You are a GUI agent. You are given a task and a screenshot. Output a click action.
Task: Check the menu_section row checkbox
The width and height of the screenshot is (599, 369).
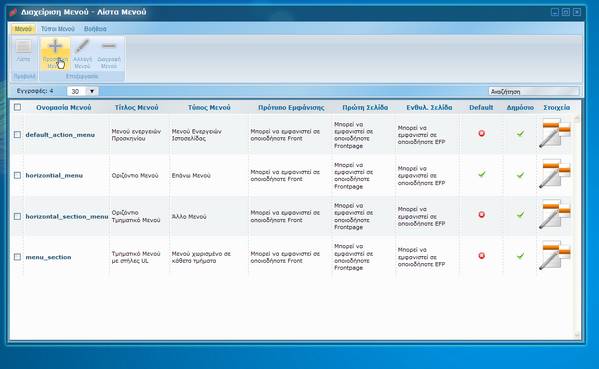tap(17, 257)
